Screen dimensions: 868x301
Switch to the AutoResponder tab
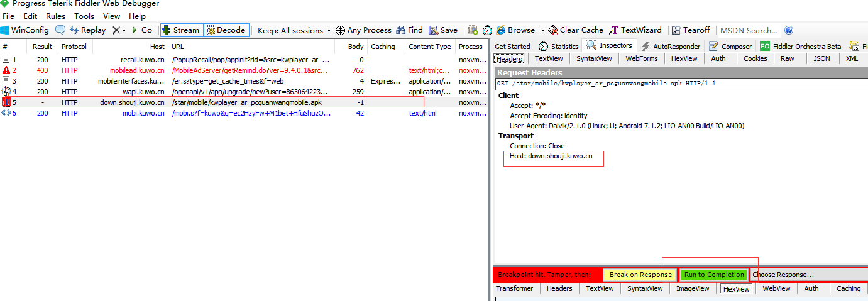coord(670,47)
